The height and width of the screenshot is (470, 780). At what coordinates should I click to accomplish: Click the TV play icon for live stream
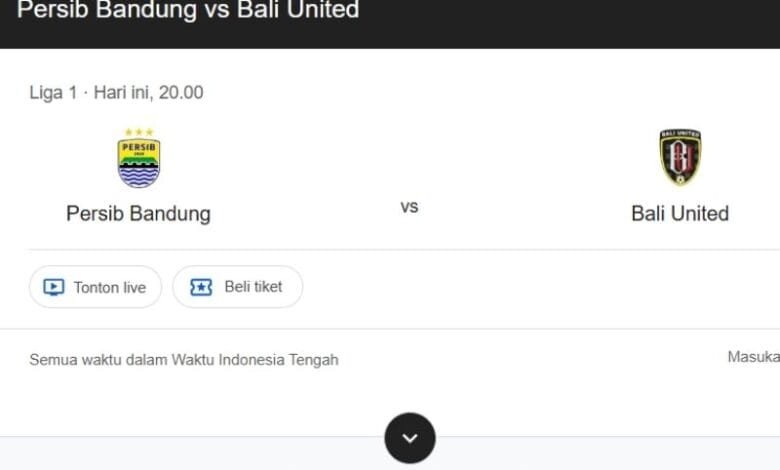(x=54, y=288)
